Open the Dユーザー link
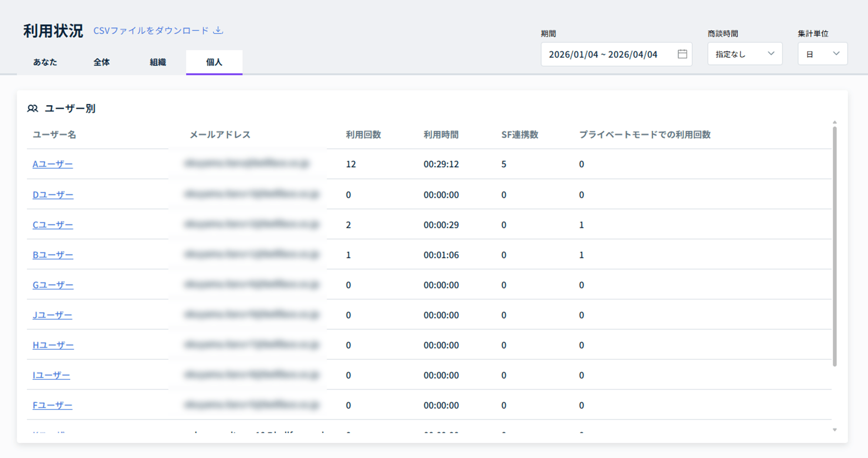This screenshot has height=458, width=868. pyautogui.click(x=53, y=194)
